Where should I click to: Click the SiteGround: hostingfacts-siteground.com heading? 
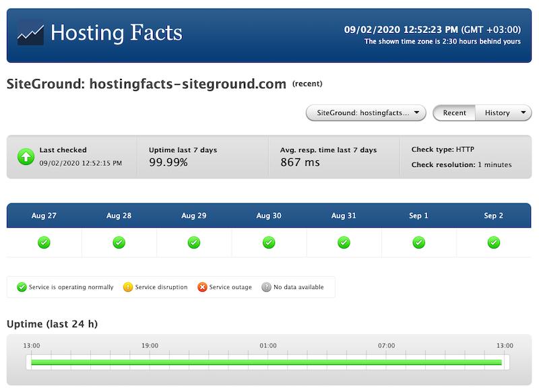[146, 84]
